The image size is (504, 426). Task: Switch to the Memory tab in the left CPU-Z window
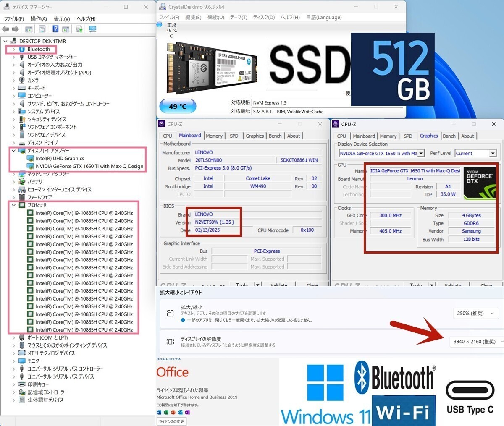214,136
